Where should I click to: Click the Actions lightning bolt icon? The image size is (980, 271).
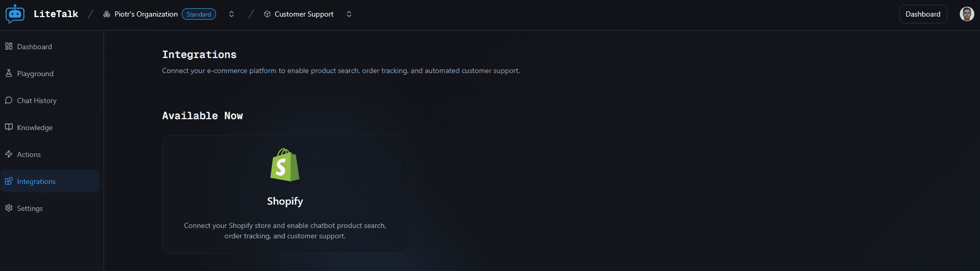coord(9,154)
